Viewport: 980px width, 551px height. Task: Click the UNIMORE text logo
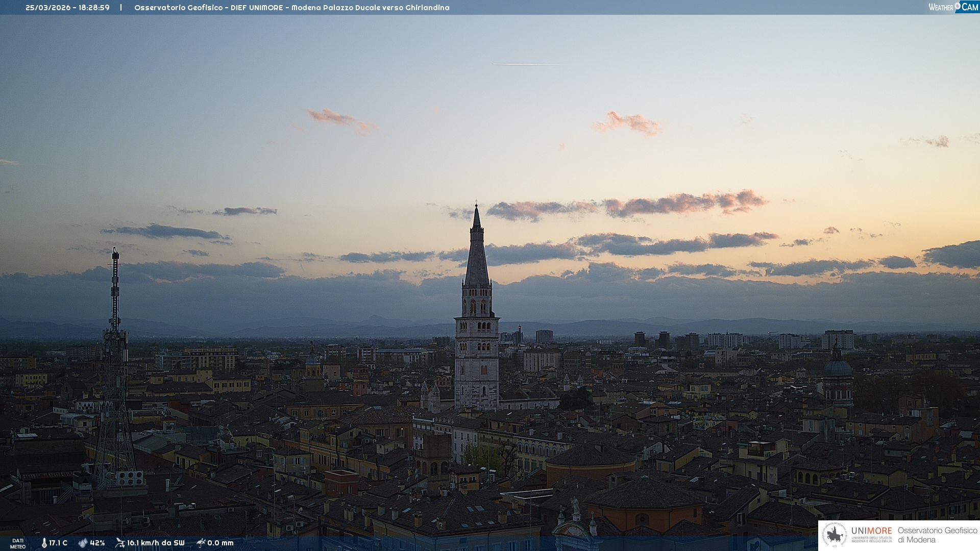[871, 531]
